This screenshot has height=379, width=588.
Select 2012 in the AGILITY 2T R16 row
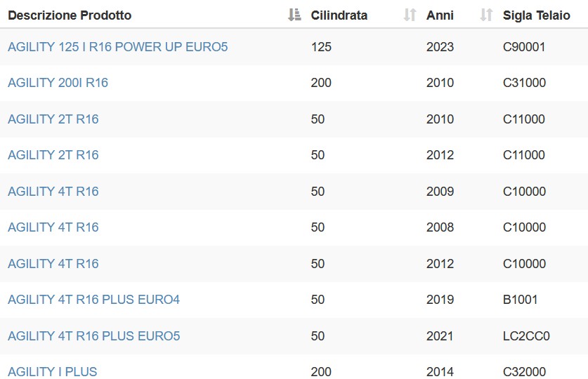[x=440, y=155]
